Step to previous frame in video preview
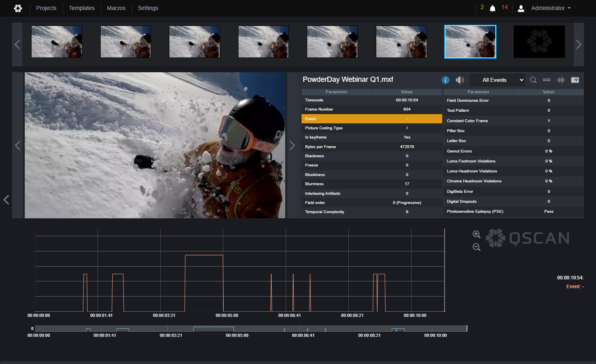This screenshot has width=596, height=364. tap(18, 145)
